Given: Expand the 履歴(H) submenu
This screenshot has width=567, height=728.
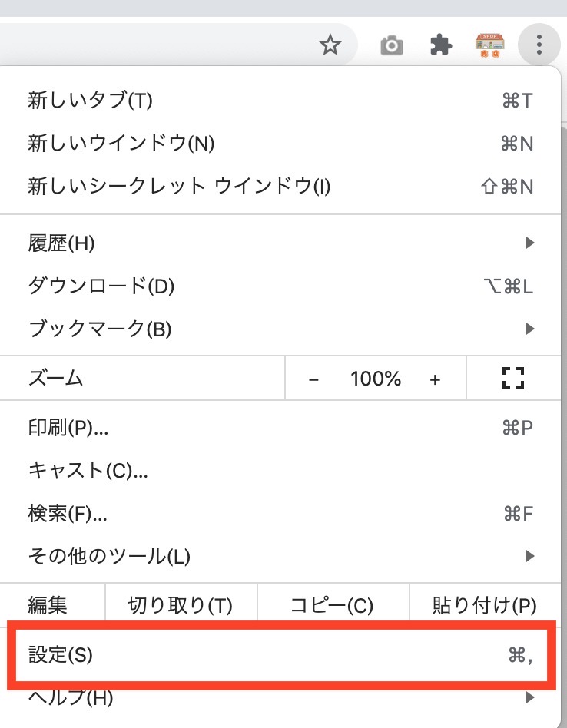Looking at the screenshot, I should coord(61,243).
